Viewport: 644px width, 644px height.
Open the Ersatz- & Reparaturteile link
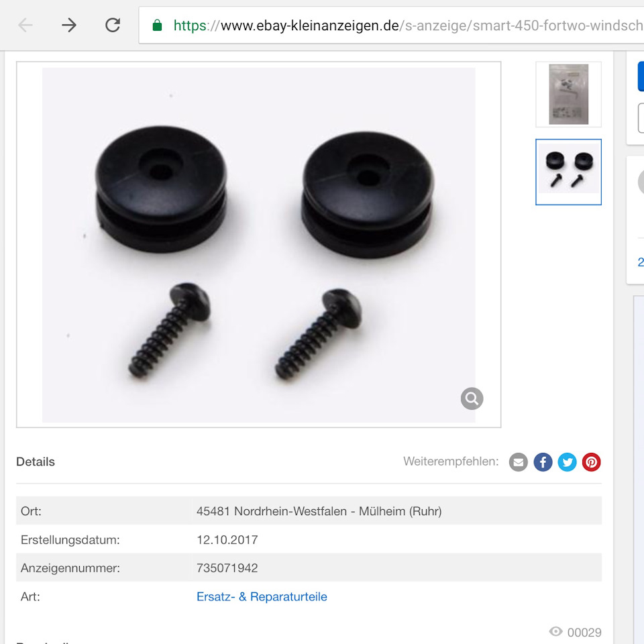(x=262, y=596)
